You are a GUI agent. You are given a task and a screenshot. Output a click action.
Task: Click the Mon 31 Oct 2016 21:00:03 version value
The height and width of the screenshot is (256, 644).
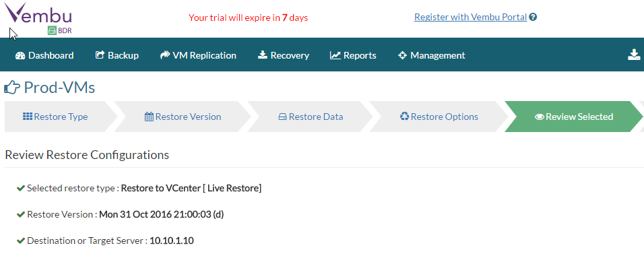[x=162, y=214]
